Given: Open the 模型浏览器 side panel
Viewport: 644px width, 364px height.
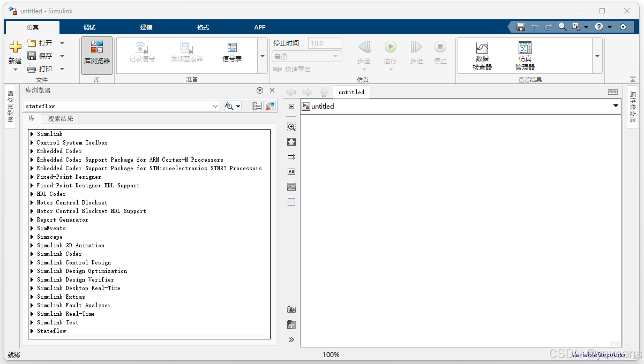Looking at the screenshot, I should pyautogui.click(x=10, y=107).
